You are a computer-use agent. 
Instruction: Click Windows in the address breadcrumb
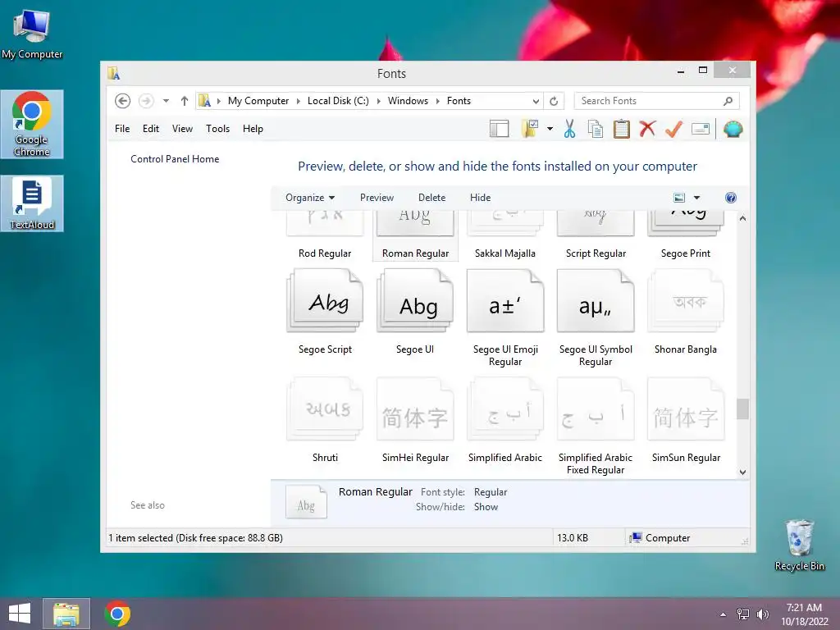(408, 101)
